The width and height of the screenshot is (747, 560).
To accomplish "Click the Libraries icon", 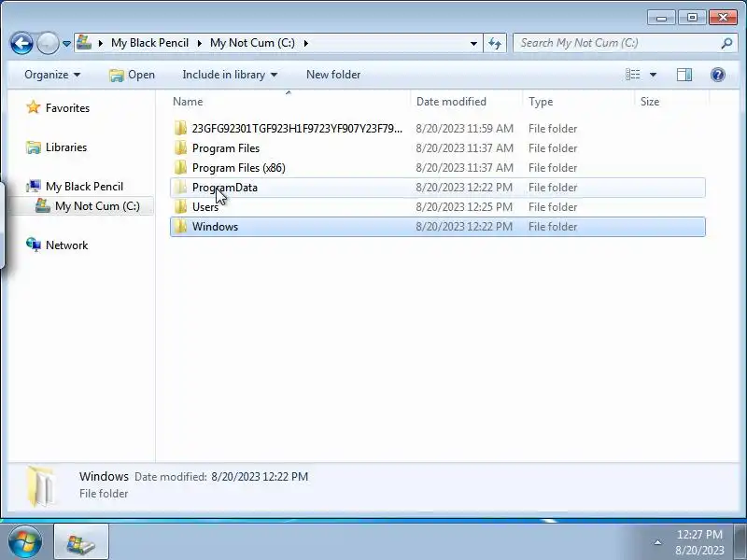I will pyautogui.click(x=34, y=147).
